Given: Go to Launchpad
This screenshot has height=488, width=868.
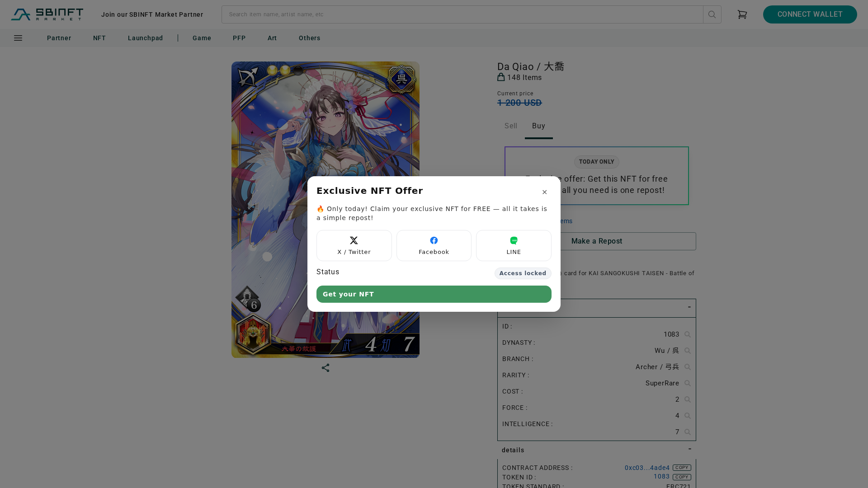Looking at the screenshot, I should (146, 38).
